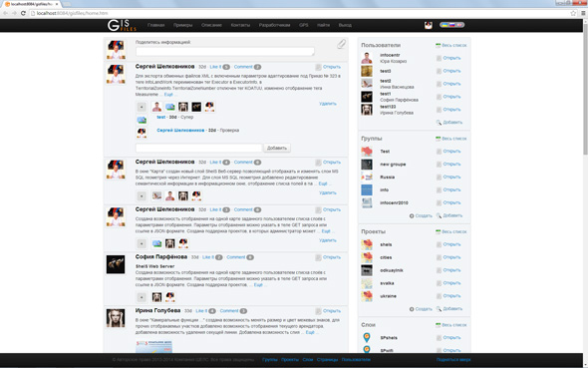Click the ukraine project icon
Viewport: 588px width, 368px height.
(367, 296)
